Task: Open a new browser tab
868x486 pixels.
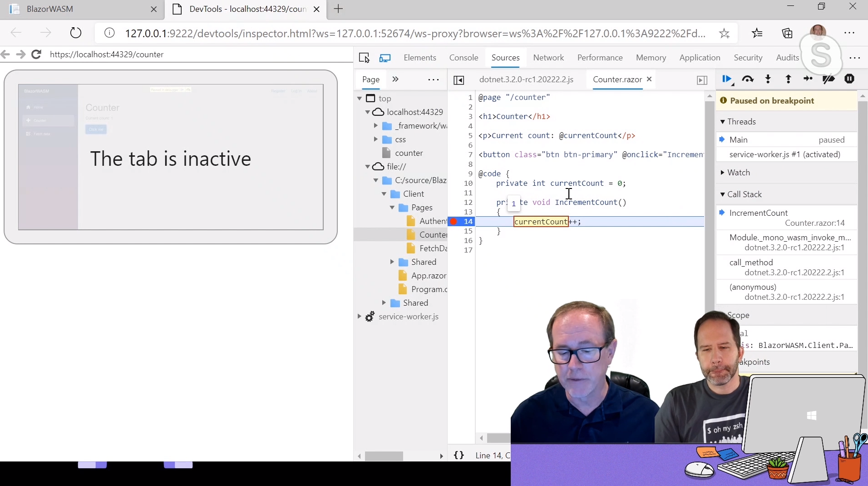Action: [x=338, y=9]
